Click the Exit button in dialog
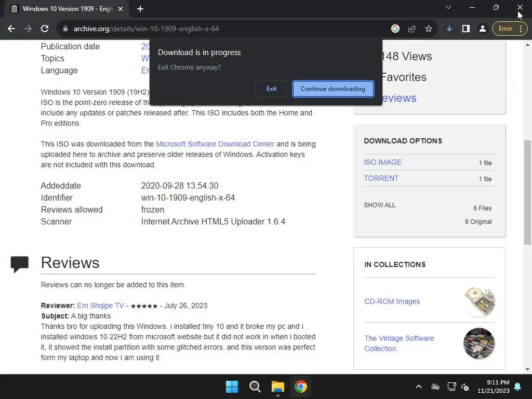This screenshot has height=399, width=532. point(271,88)
